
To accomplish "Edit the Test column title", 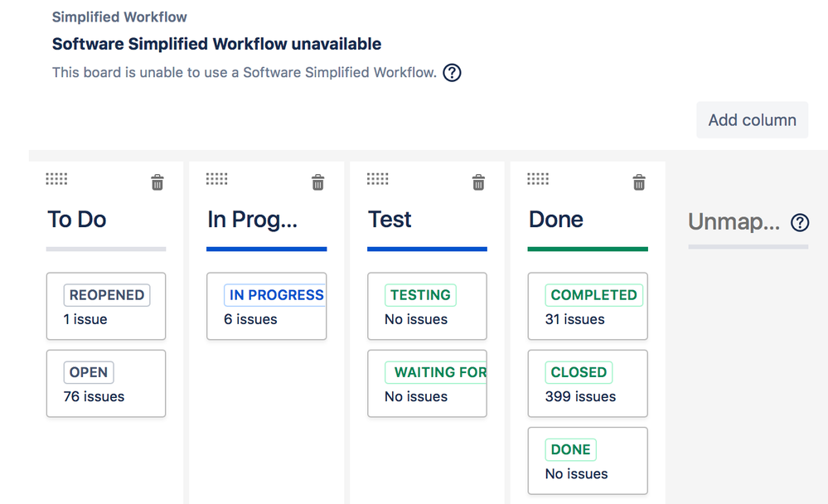I will pyautogui.click(x=390, y=219).
